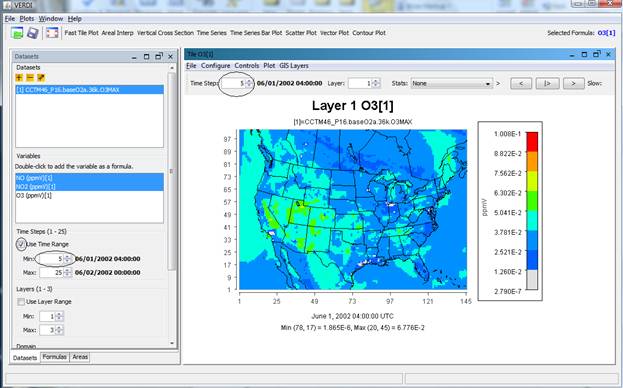623x388 pixels.
Task: Step animation back with < button
Action: point(520,83)
